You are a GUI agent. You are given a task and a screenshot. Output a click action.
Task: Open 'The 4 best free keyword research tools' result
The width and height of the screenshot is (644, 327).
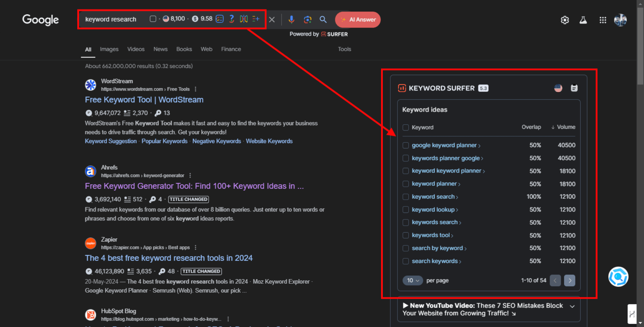click(x=169, y=258)
